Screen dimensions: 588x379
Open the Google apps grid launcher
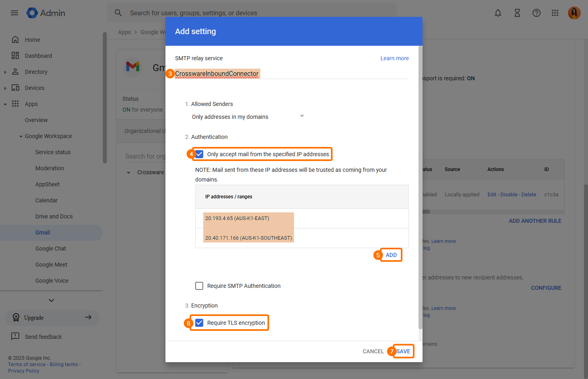tap(555, 13)
